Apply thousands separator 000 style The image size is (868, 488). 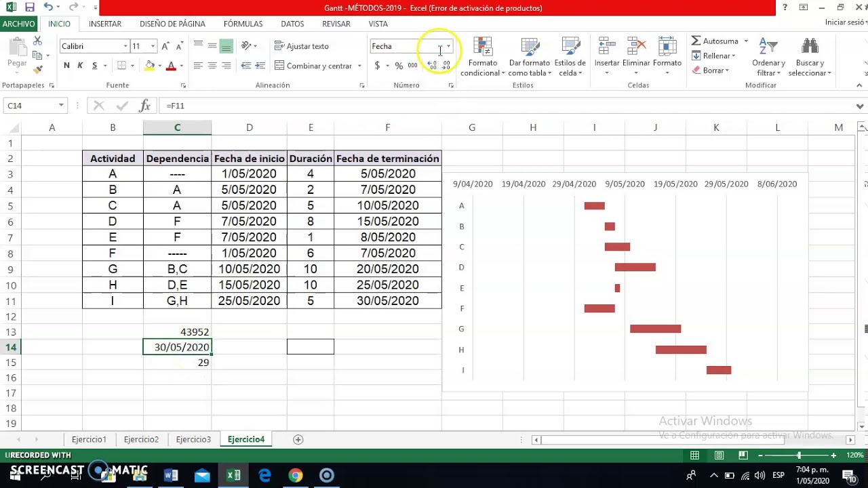[412, 66]
